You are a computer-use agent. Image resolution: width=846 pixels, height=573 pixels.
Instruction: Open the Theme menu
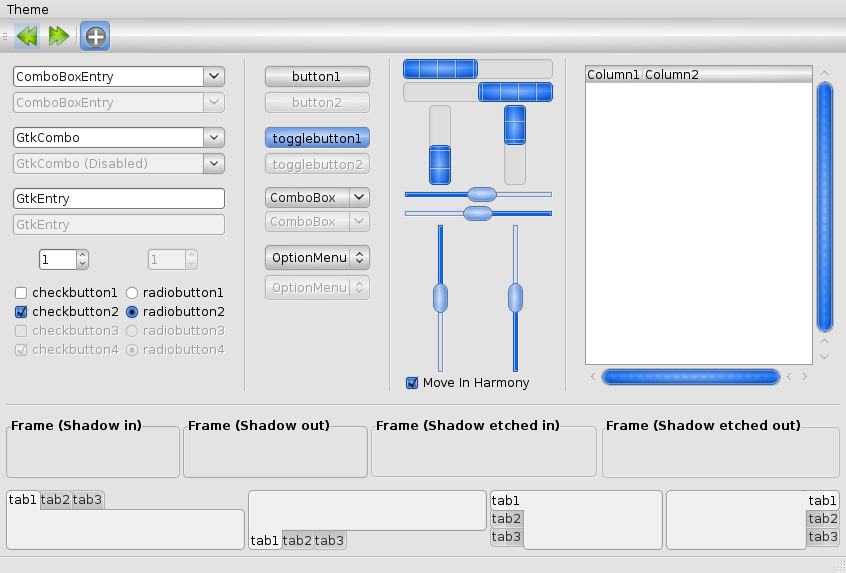28,9
